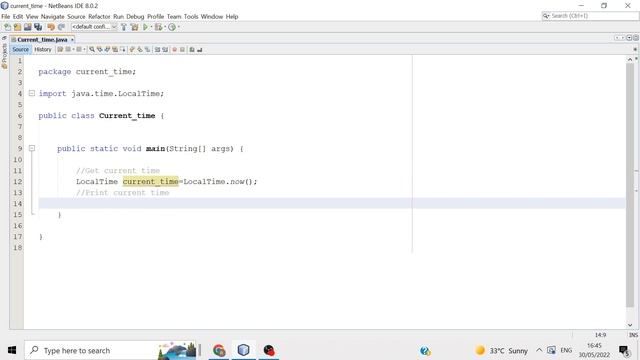Open the Projects side panel tab
The image size is (640, 360).
pos(4,55)
